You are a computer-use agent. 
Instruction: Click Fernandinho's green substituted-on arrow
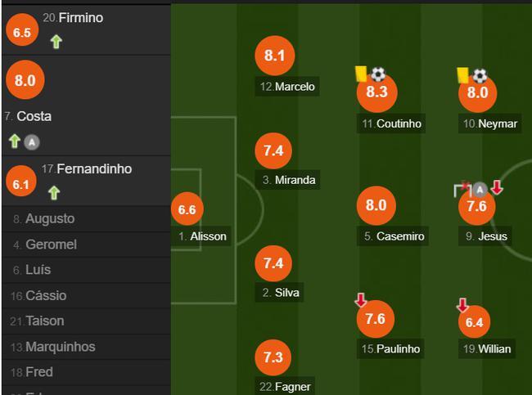pos(54,193)
